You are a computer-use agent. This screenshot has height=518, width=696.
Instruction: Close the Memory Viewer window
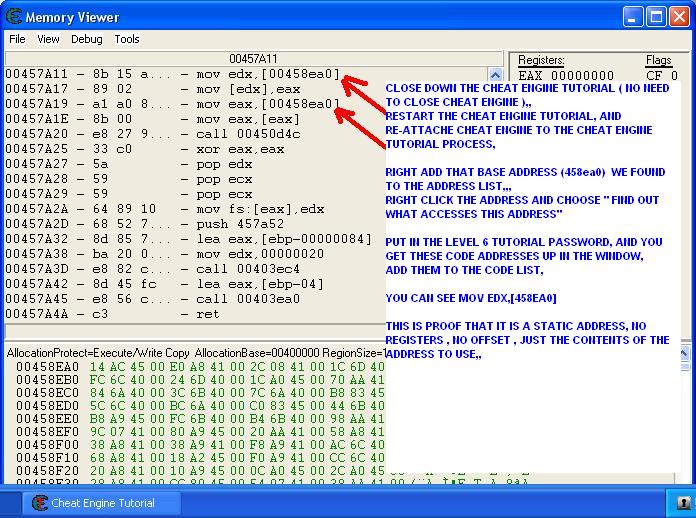677,16
